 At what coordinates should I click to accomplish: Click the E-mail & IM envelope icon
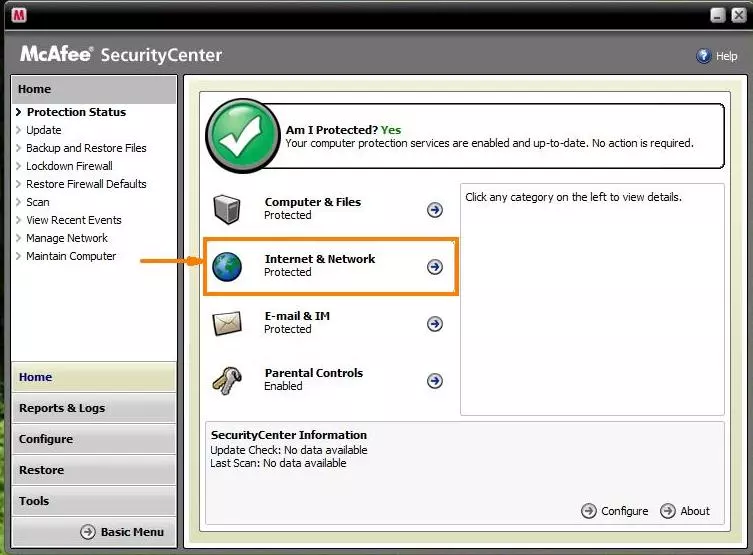coord(227,323)
